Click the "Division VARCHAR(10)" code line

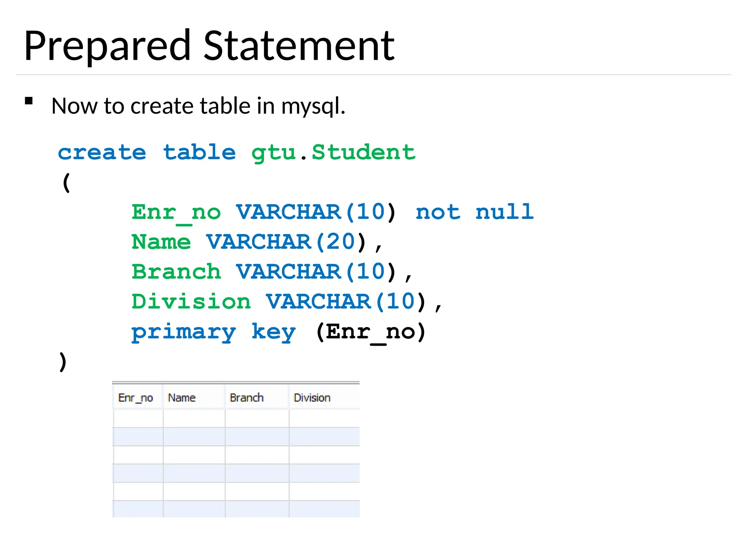coord(286,302)
